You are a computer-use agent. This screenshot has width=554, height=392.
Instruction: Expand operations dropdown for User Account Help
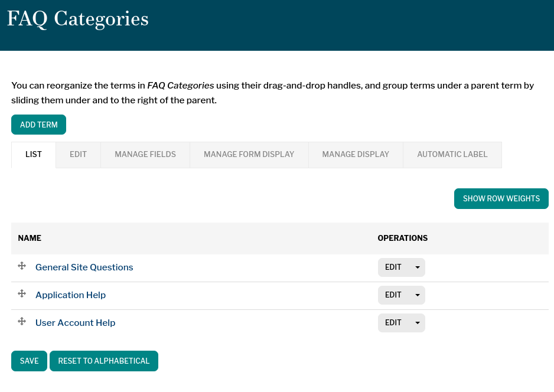coord(417,323)
